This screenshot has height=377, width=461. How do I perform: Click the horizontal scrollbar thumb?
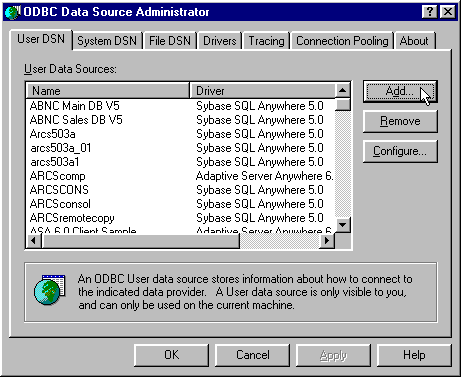click(x=141, y=240)
